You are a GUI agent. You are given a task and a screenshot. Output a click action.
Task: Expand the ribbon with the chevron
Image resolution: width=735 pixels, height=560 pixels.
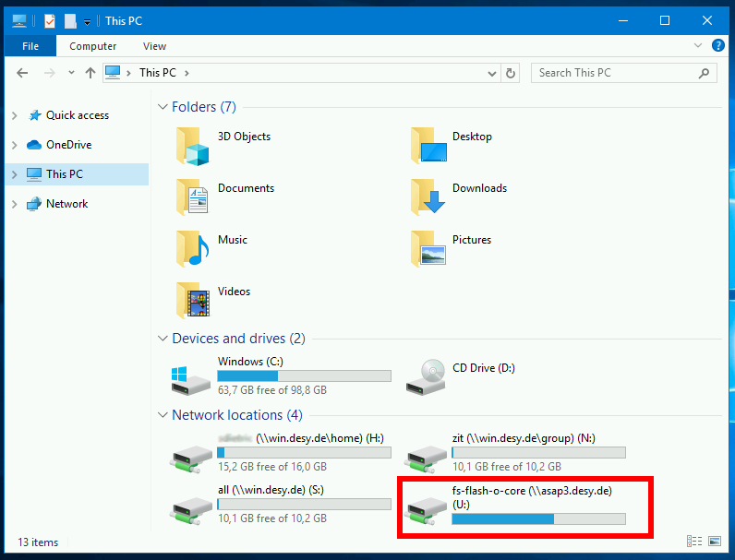click(698, 45)
